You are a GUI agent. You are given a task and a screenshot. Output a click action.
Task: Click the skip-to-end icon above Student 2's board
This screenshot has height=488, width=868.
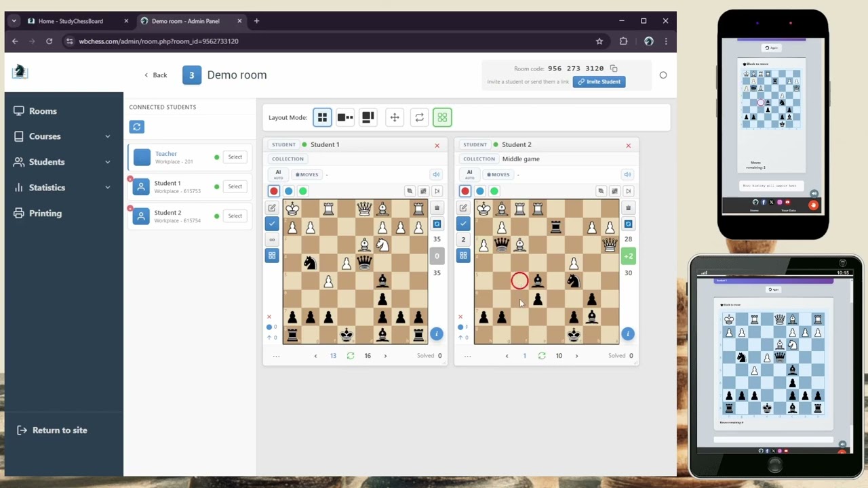tap(628, 191)
